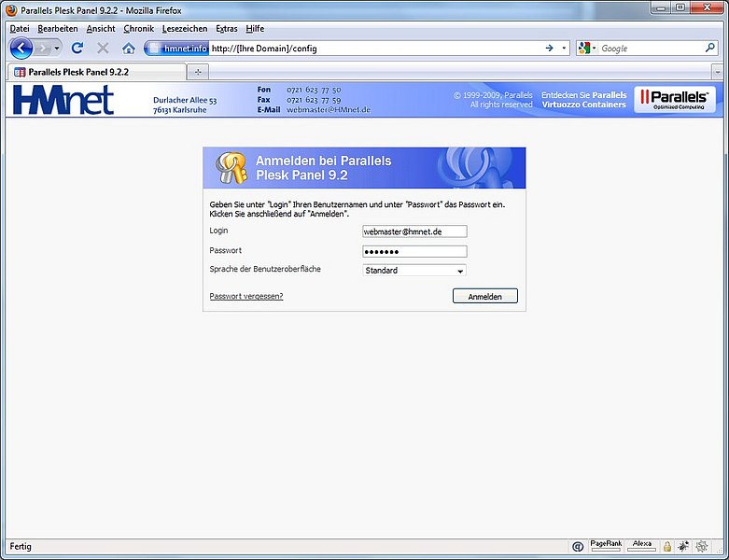Screen dimensions: 729x560
Task: Click the bug icon in status bar
Action: click(683, 547)
